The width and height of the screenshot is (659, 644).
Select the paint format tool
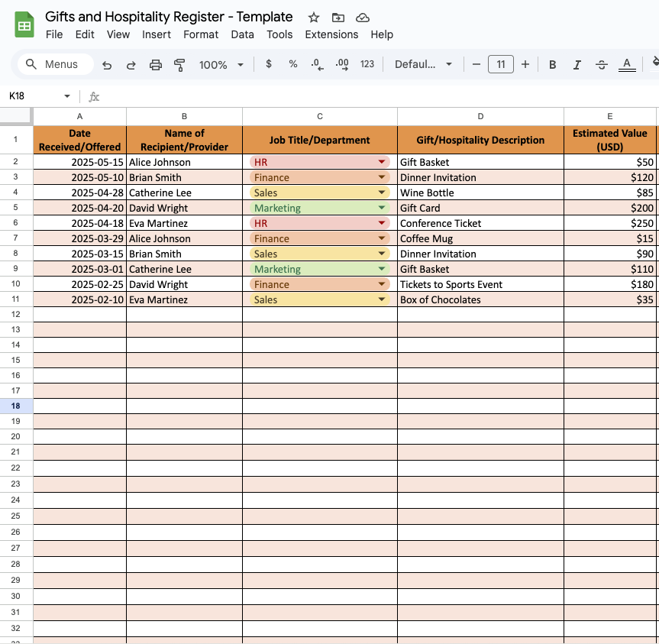tap(179, 65)
